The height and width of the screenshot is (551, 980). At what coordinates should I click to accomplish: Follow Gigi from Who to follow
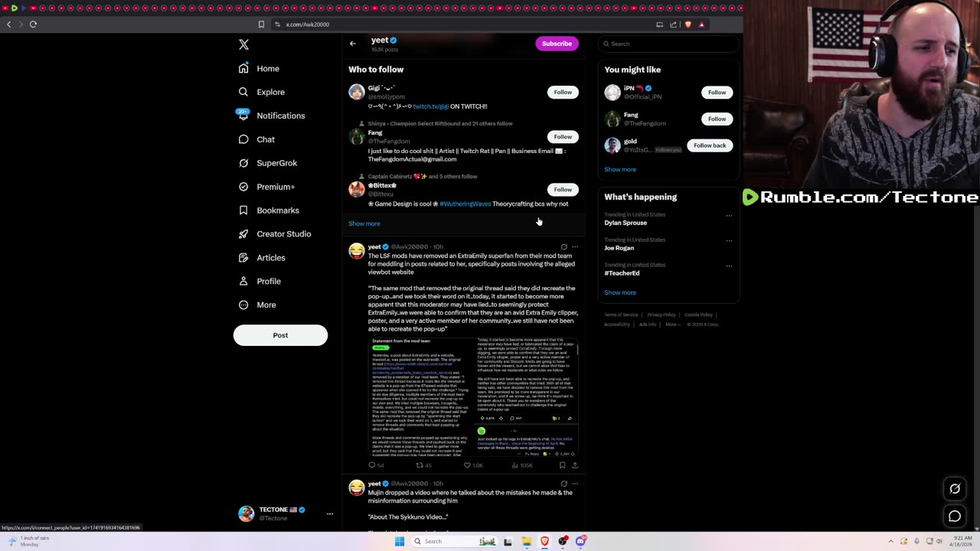click(563, 92)
